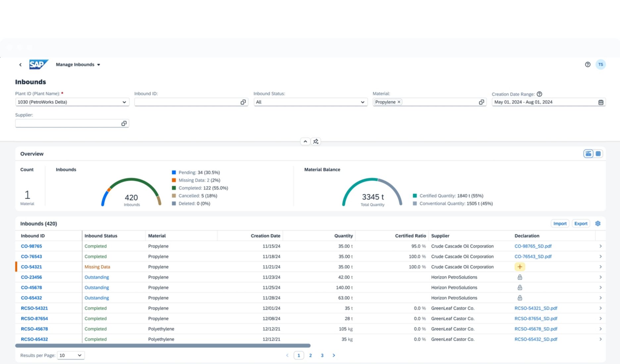Click the Export button
The height and width of the screenshot is (364, 620).
click(581, 224)
